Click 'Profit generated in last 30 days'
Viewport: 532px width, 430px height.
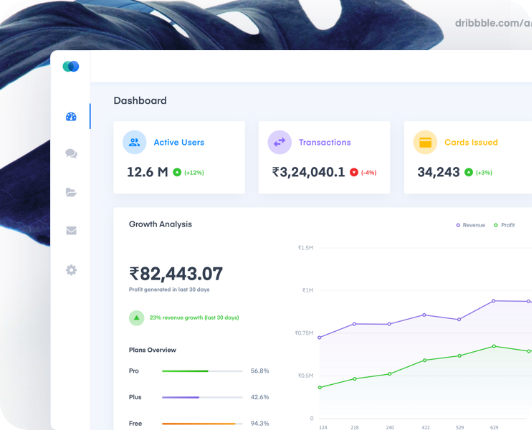169,289
